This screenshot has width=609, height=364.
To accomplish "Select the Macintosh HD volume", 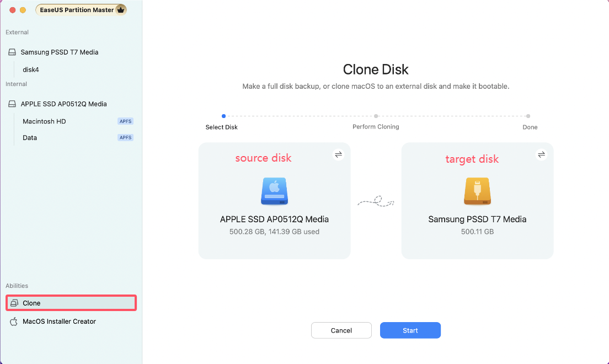I will pos(44,121).
